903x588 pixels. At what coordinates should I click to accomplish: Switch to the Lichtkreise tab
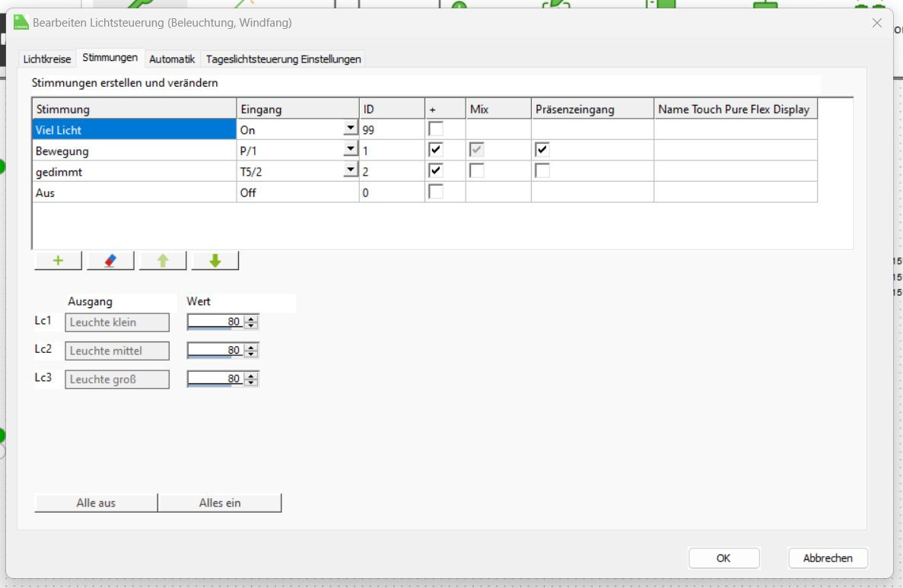coord(47,59)
